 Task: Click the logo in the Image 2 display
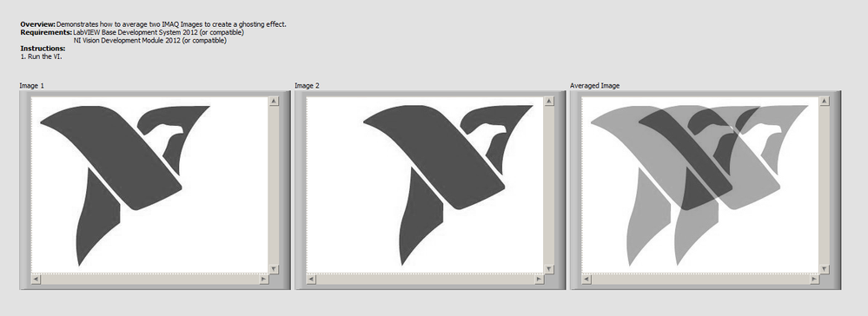pos(447,186)
